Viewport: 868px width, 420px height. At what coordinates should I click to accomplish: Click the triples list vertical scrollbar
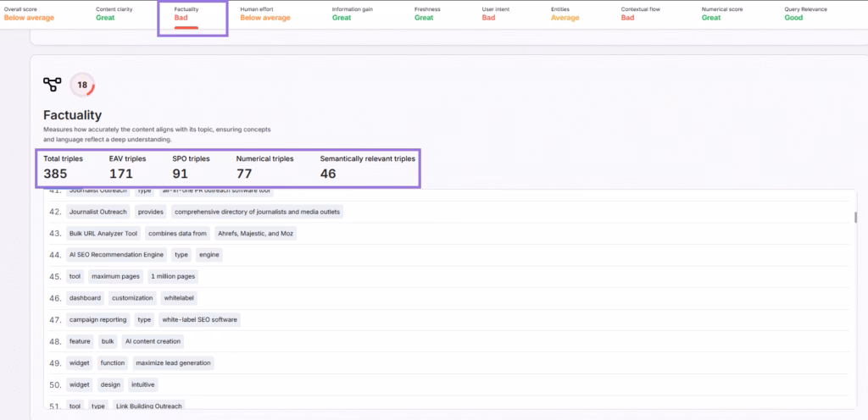(855, 218)
